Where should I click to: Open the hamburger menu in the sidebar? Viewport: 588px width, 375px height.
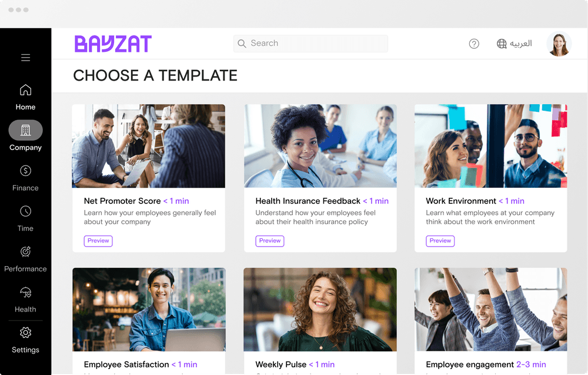point(25,58)
